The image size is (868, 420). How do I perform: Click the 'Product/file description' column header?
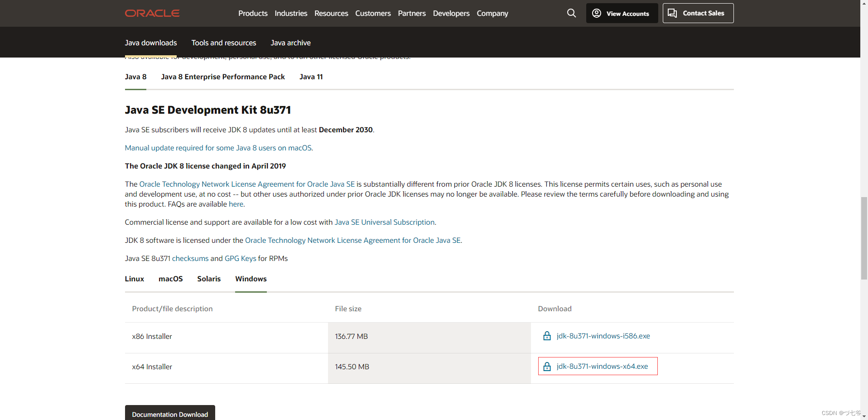tap(172, 309)
